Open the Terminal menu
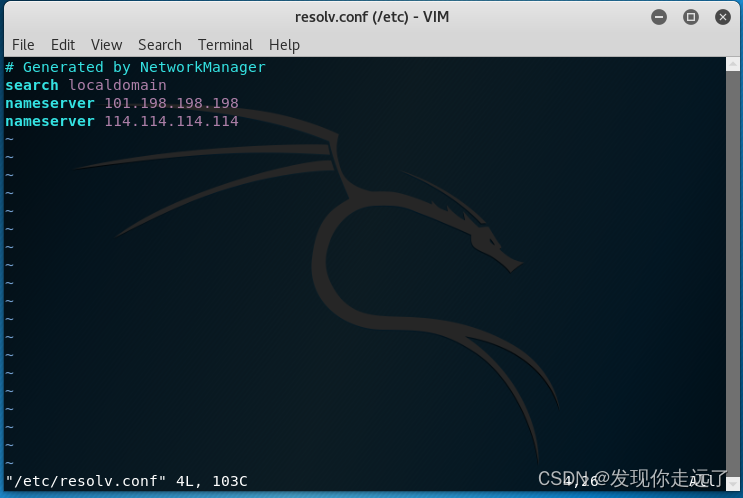The image size is (743, 498). click(225, 45)
